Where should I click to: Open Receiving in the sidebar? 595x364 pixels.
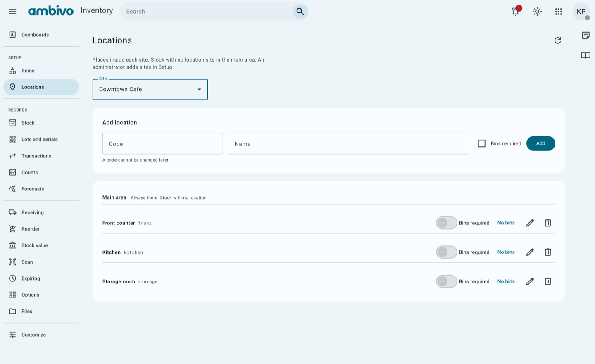point(41,213)
